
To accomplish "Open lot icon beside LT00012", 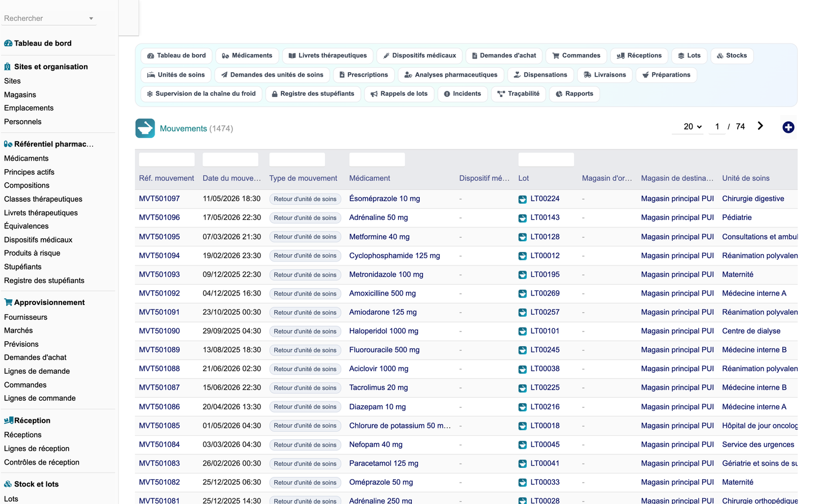I will coord(523,256).
